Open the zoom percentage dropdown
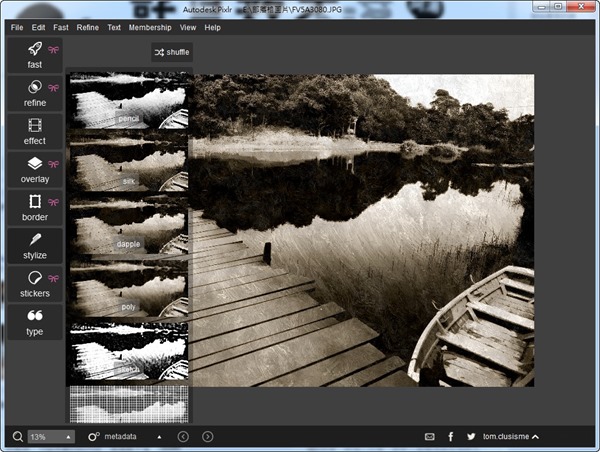This screenshot has height=452, width=600. pos(51,437)
